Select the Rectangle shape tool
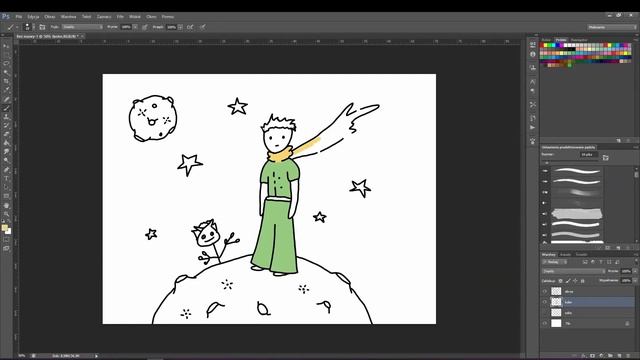 6,196
